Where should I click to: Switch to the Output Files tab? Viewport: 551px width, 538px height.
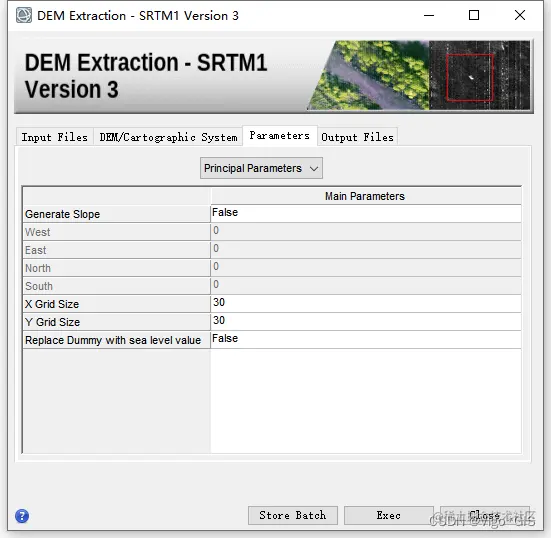(357, 137)
